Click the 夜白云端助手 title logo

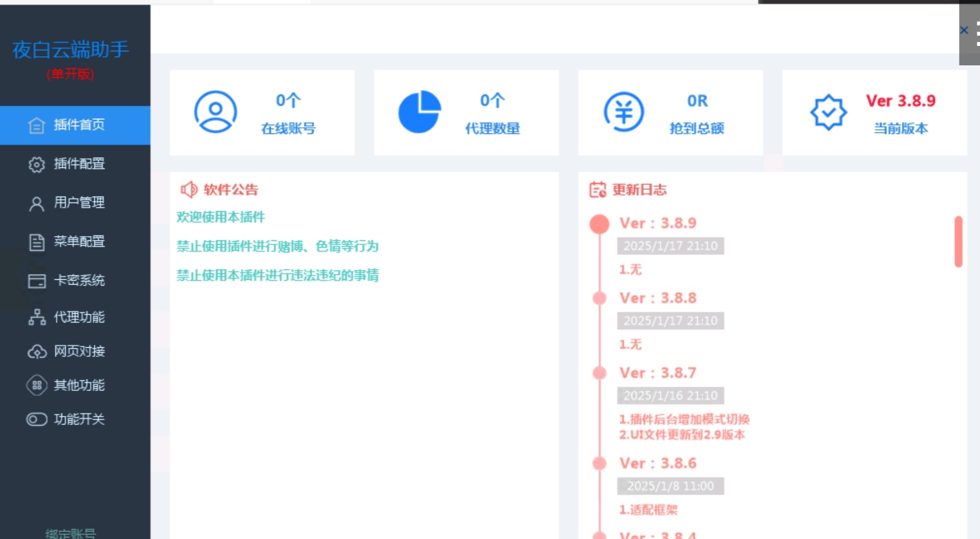click(70, 50)
